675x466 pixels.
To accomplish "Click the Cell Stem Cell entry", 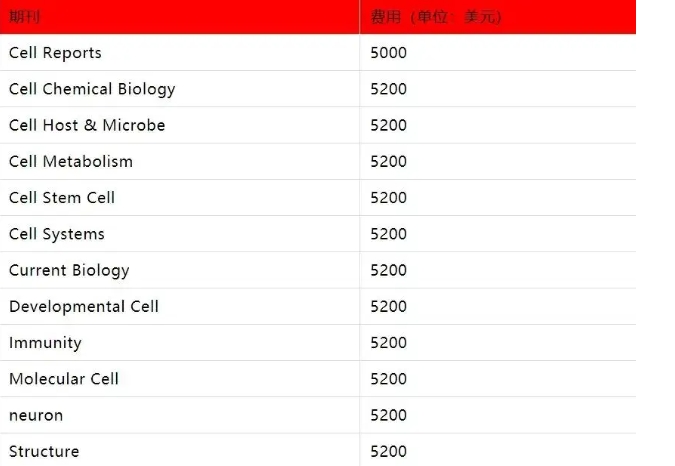I will click(x=62, y=198).
